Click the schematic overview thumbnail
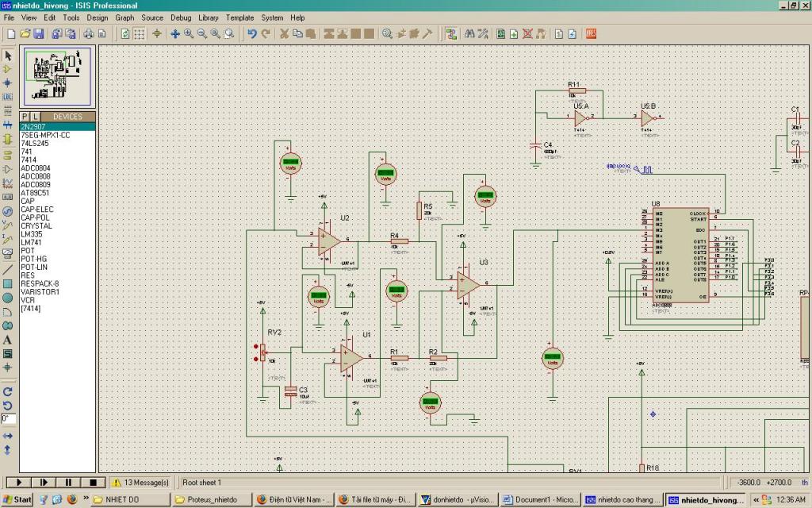The width and height of the screenshot is (812, 508). click(58, 77)
